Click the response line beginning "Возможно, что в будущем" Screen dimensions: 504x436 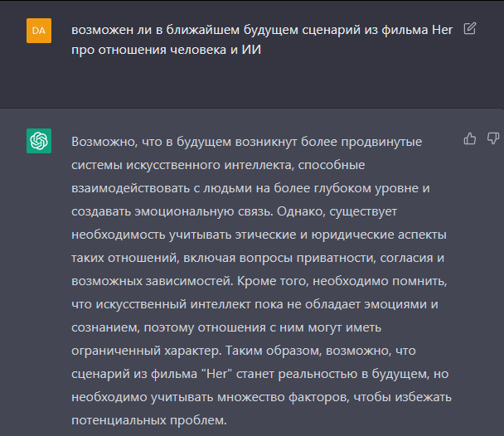(x=246, y=142)
